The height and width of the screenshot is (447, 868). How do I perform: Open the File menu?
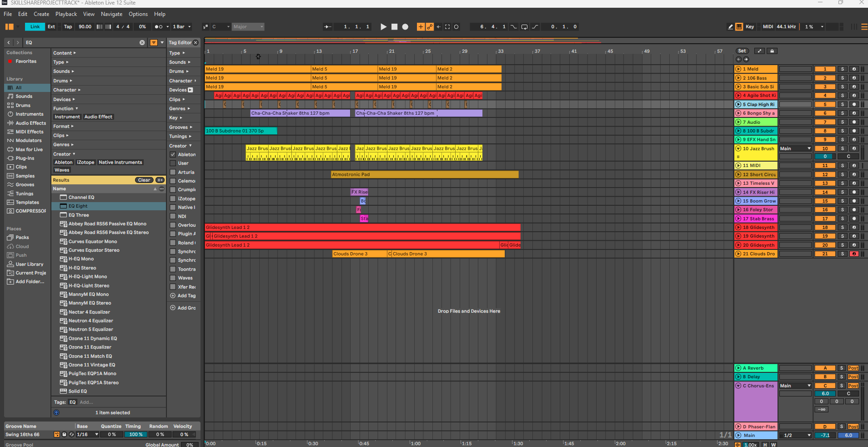[x=8, y=14]
